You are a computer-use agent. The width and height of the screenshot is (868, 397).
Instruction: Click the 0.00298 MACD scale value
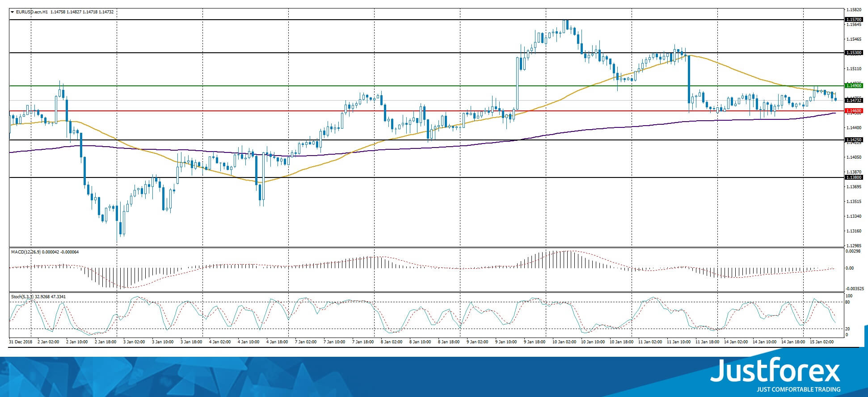point(853,252)
